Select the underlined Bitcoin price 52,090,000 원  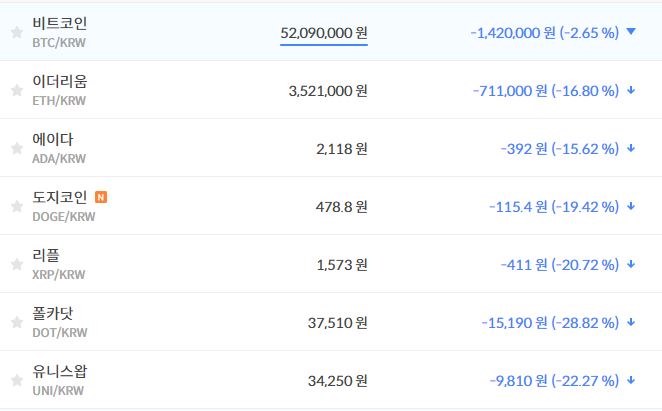323,33
